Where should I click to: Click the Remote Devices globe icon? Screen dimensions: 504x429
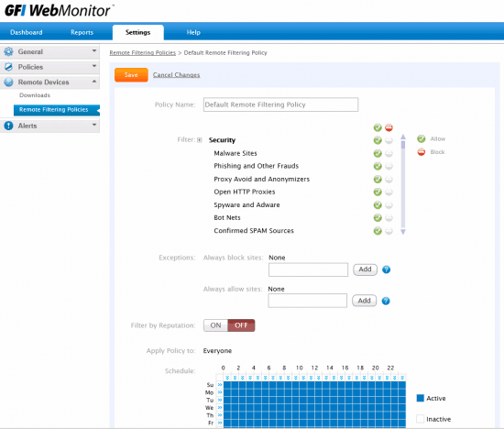click(8, 82)
